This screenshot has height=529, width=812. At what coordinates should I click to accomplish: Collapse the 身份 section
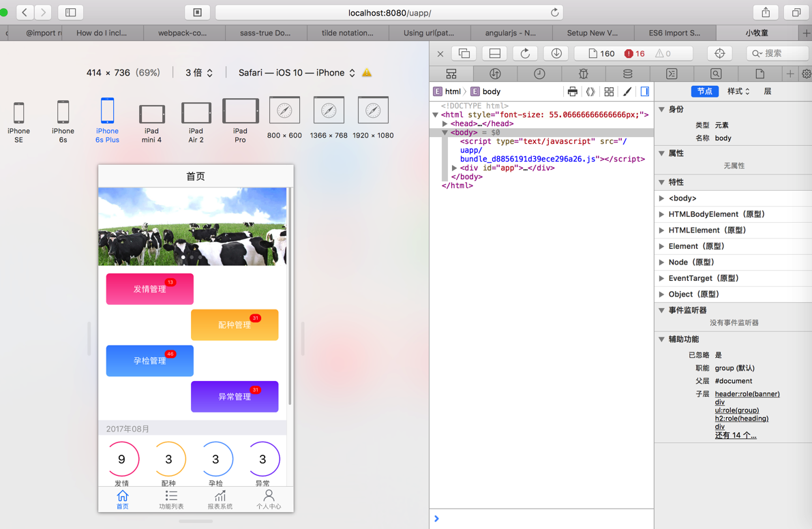pyautogui.click(x=662, y=109)
